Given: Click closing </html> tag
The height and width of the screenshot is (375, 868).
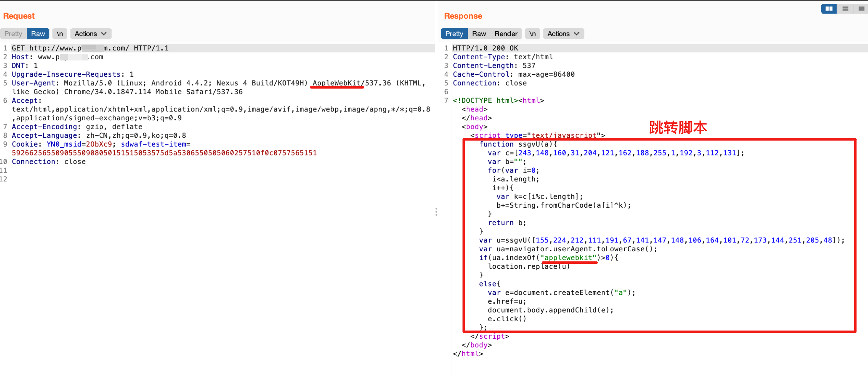Looking at the screenshot, I should 468,354.
